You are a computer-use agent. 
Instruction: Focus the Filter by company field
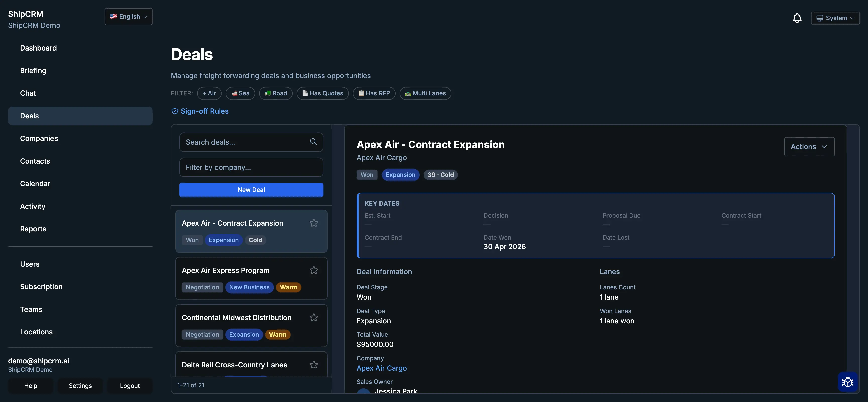click(x=251, y=168)
